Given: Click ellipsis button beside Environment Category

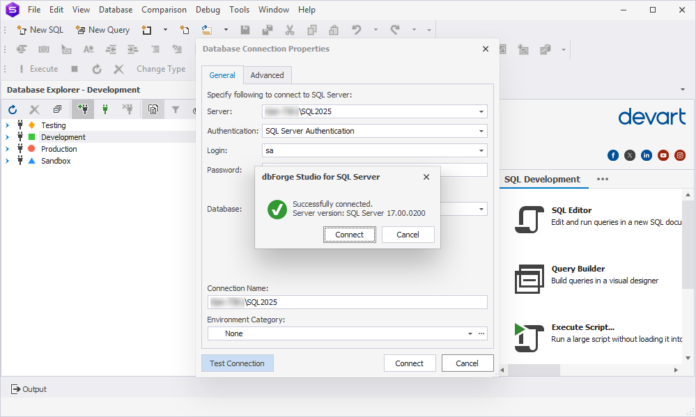Looking at the screenshot, I should 482,334.
